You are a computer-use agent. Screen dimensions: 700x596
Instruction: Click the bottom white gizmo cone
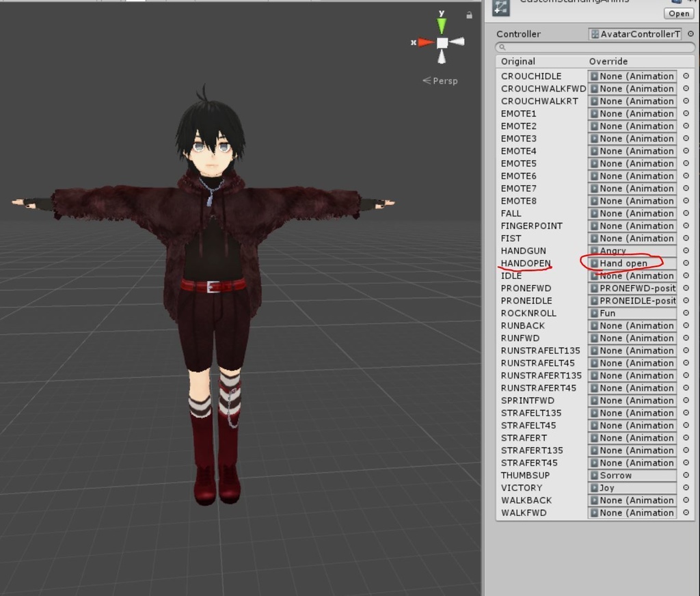point(442,57)
